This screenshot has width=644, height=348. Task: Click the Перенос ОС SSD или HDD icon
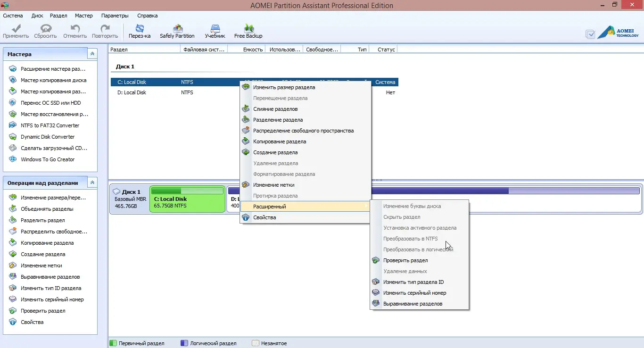click(x=13, y=103)
